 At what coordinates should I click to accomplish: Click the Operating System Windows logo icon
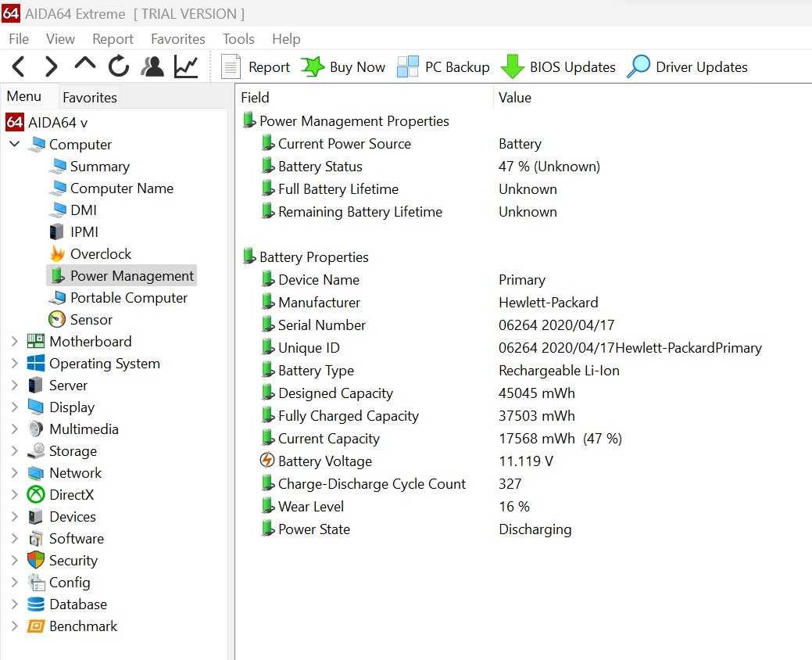(36, 363)
